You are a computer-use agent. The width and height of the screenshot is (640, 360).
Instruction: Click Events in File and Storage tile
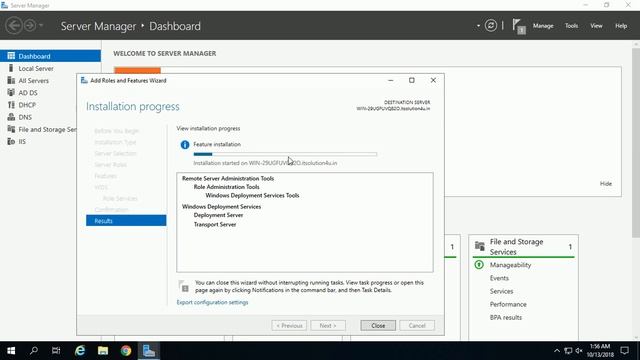coord(499,278)
